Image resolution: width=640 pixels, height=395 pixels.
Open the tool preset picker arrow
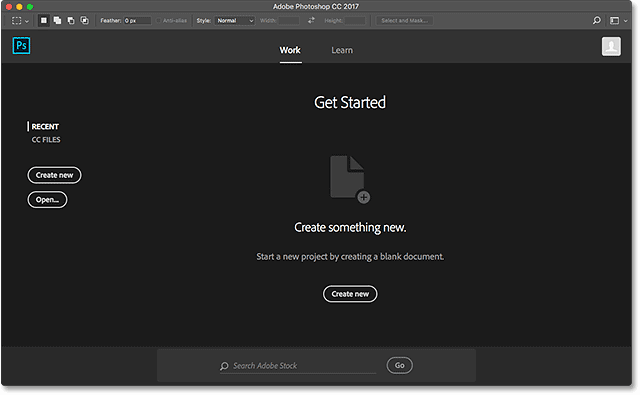[27, 21]
